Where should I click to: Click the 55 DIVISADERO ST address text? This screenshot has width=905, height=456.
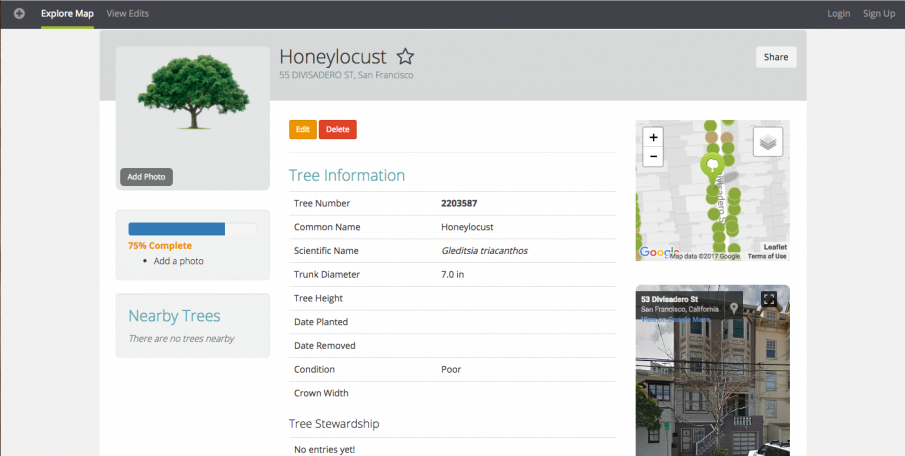pyautogui.click(x=346, y=75)
